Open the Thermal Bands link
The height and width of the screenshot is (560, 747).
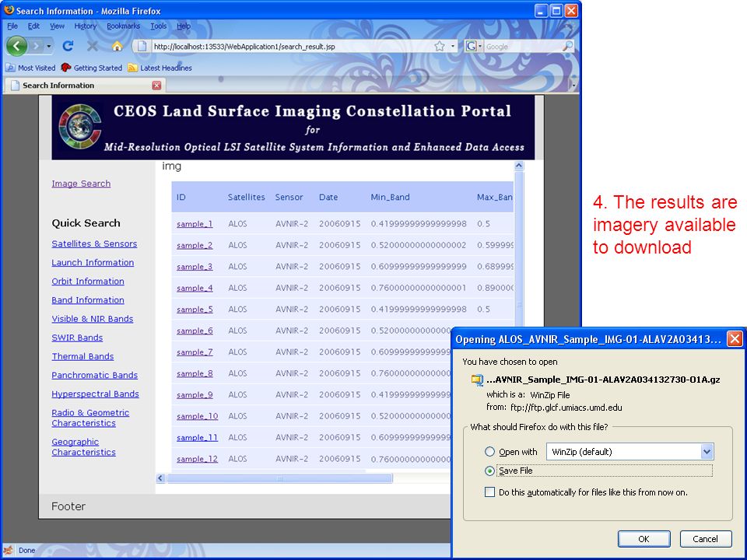pyautogui.click(x=82, y=356)
